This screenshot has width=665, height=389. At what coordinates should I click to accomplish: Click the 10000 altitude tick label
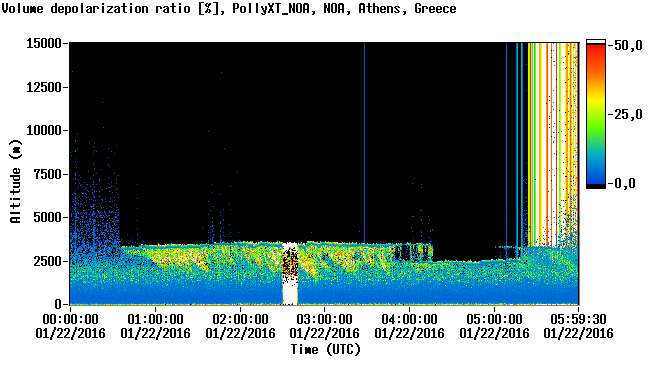44,130
